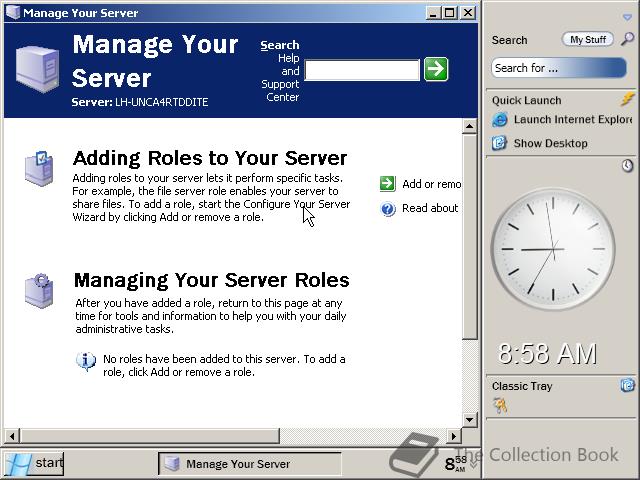The image size is (640, 480).
Task: Click the Adding Roles server checklist icon
Action: tap(39, 169)
